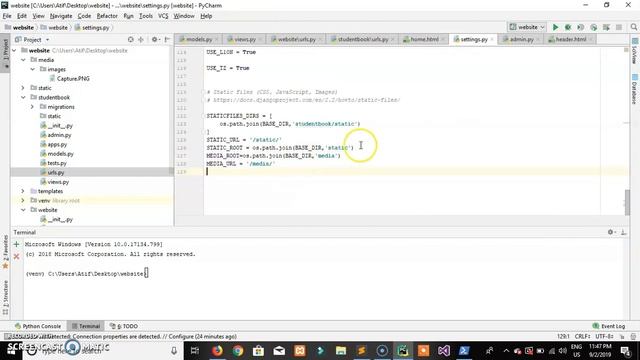Open the Refactor menu
The width and height of the screenshot is (640, 360).
pyautogui.click(x=107, y=16)
